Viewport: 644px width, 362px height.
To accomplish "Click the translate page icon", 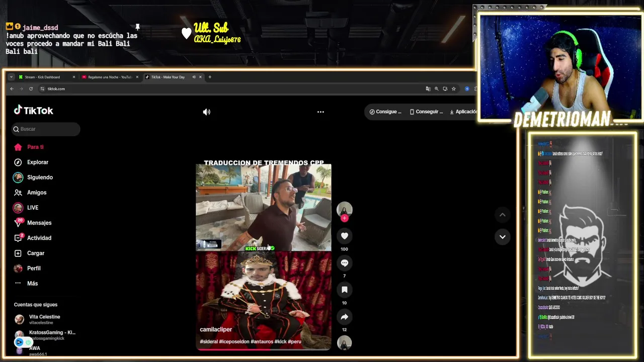I will [x=428, y=88].
